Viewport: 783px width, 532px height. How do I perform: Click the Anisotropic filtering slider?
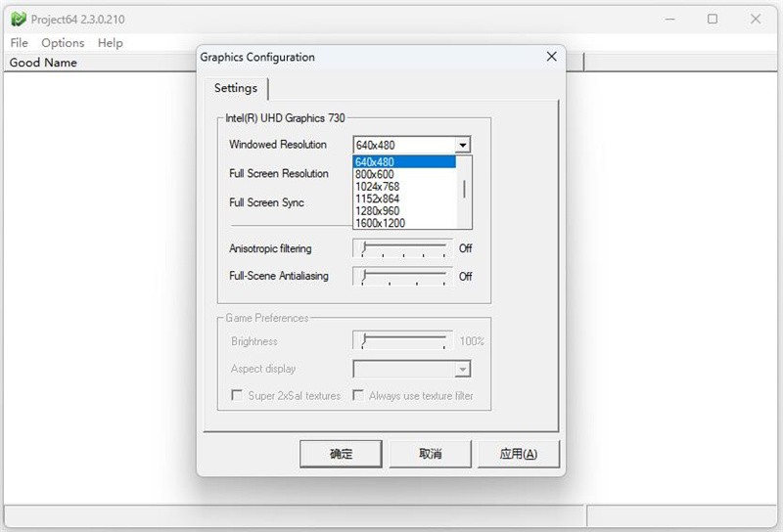pyautogui.click(x=403, y=248)
